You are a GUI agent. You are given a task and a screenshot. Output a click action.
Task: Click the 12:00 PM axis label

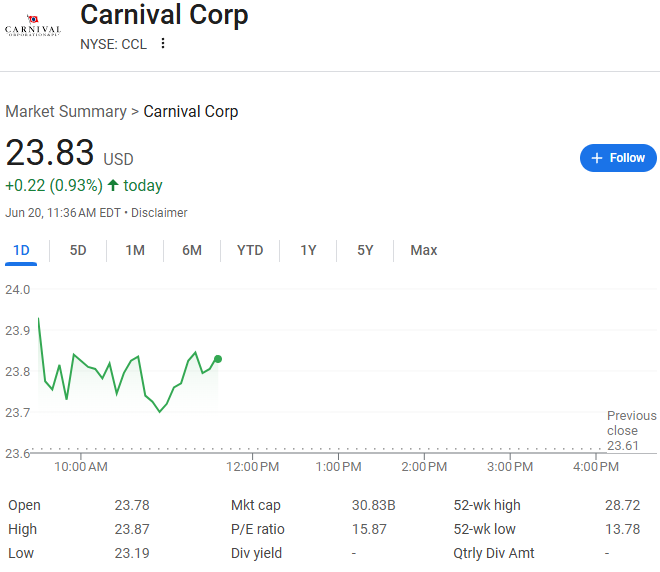tap(253, 467)
